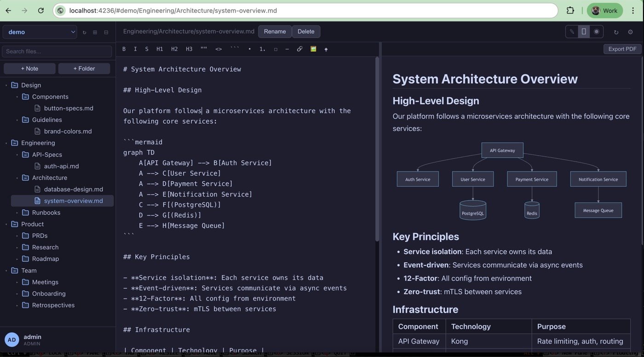Screen dimensions: 644x357
Task: Select the split view mode button
Action: [x=584, y=31]
